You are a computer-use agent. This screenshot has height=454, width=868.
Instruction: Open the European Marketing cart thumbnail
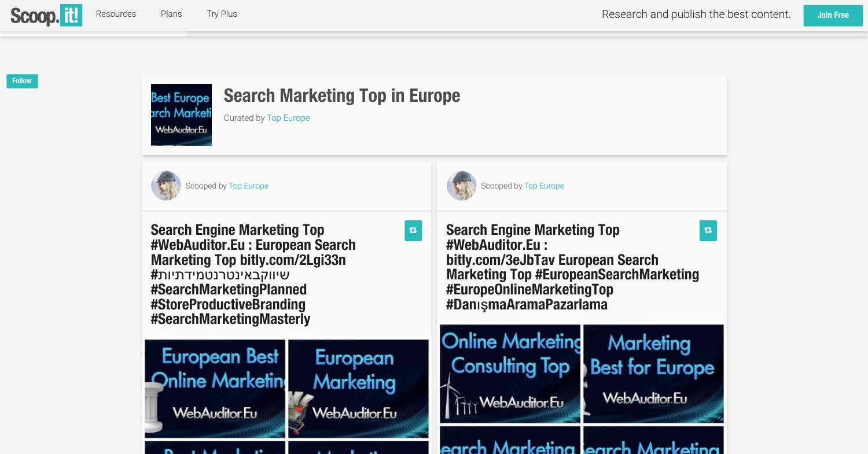tap(358, 389)
